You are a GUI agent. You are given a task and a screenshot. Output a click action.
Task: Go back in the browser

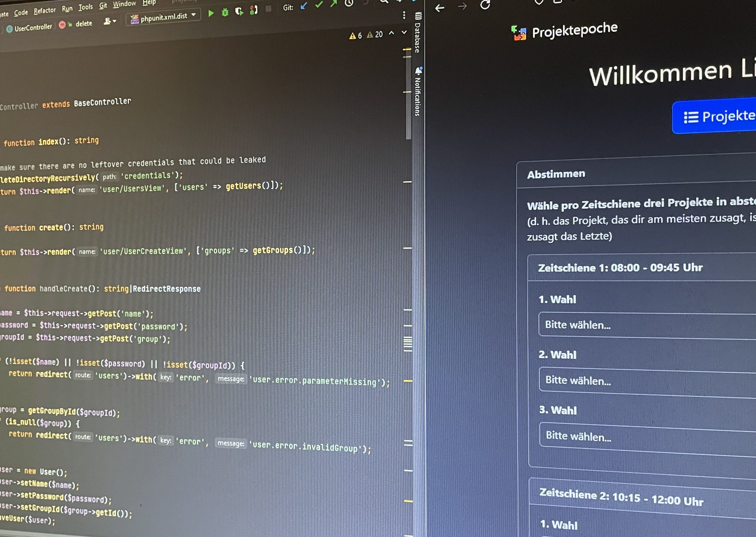click(x=439, y=8)
